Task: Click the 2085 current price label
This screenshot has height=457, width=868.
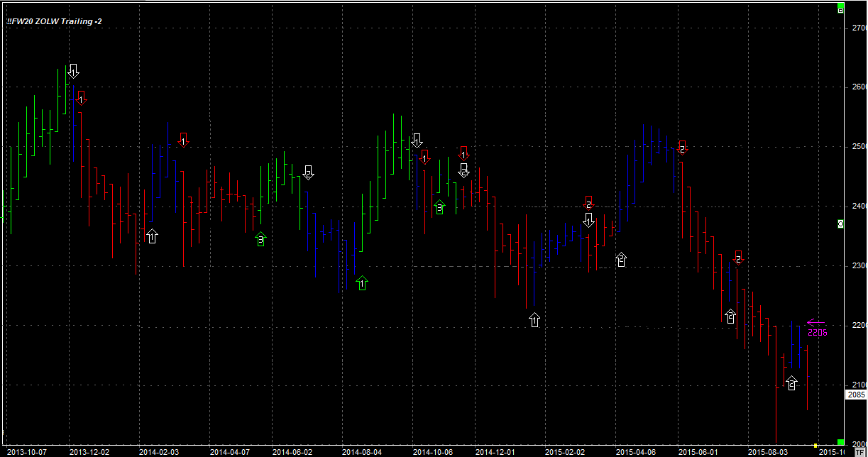Action: (x=855, y=395)
